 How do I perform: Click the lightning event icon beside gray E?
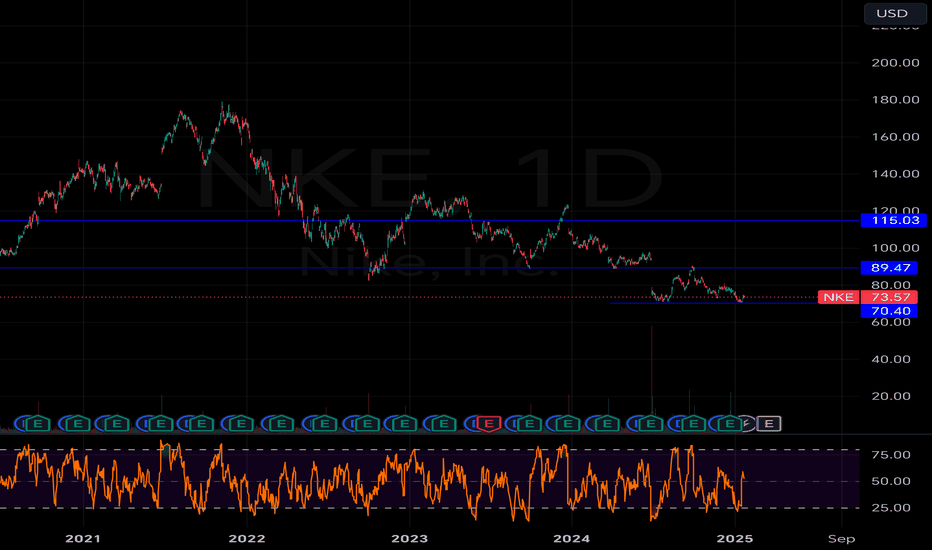[x=748, y=424]
